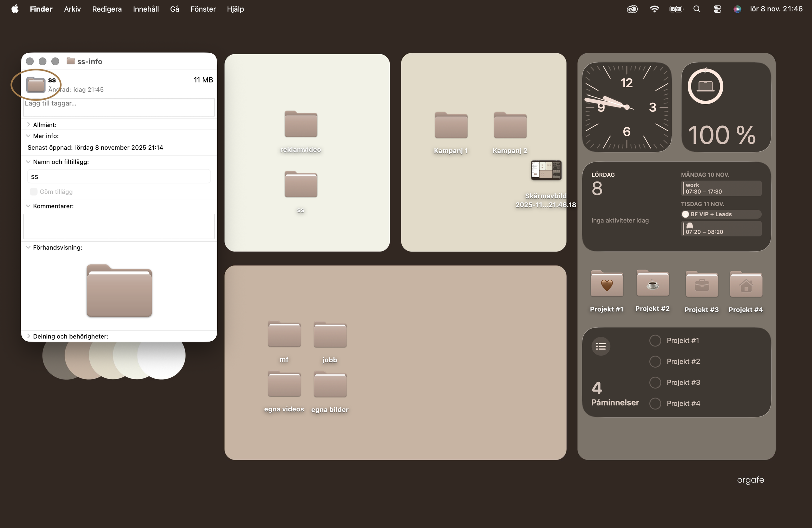Image resolution: width=812 pixels, height=528 pixels.
Task: Click the reminders list icon in widget
Action: 601,346
